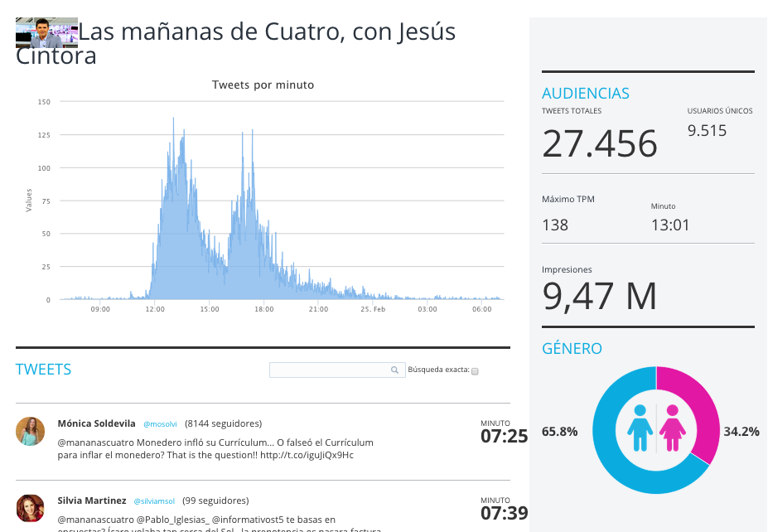768x532 pixels.
Task: Click the show thumbnail next to the title
Action: [46, 32]
